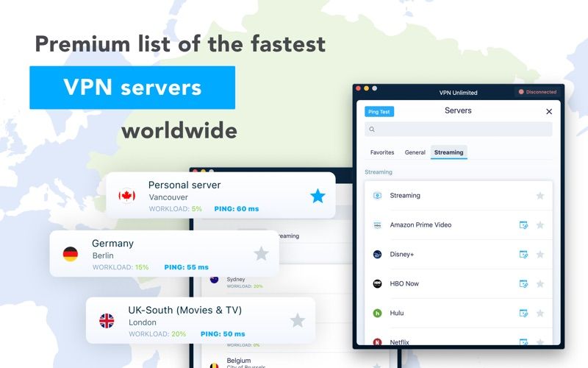
Task: Select the HBO Now server
Action: point(458,283)
